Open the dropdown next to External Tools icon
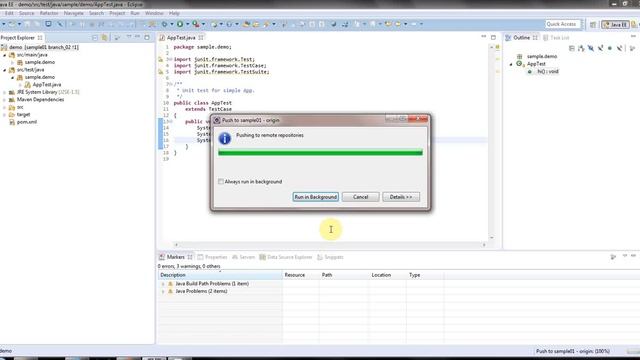This screenshot has height=360, width=640. pos(203,24)
